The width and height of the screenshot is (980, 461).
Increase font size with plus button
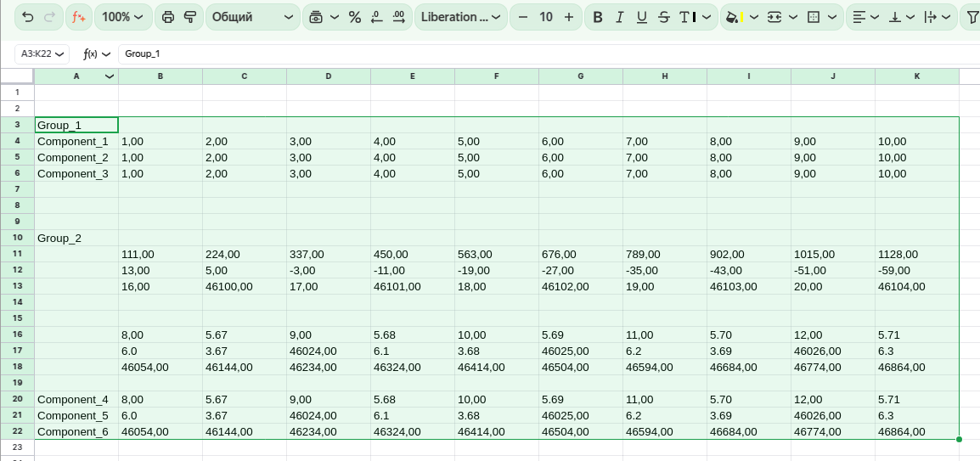click(569, 17)
